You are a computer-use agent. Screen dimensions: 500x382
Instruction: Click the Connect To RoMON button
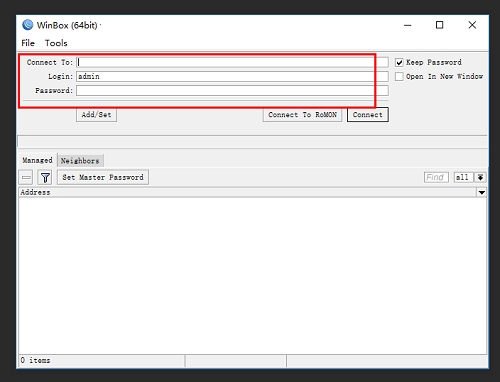pos(302,115)
